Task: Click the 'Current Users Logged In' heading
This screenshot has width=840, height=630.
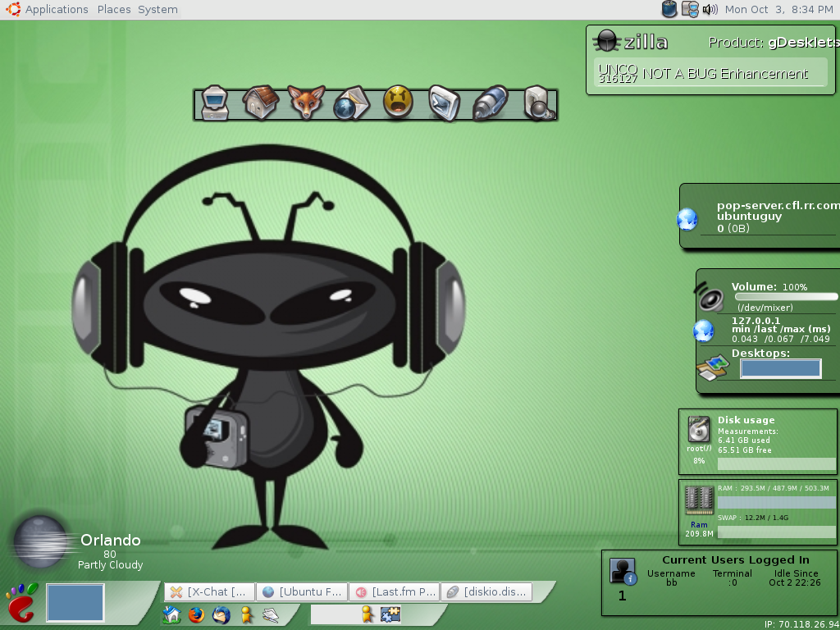Action: coord(736,559)
